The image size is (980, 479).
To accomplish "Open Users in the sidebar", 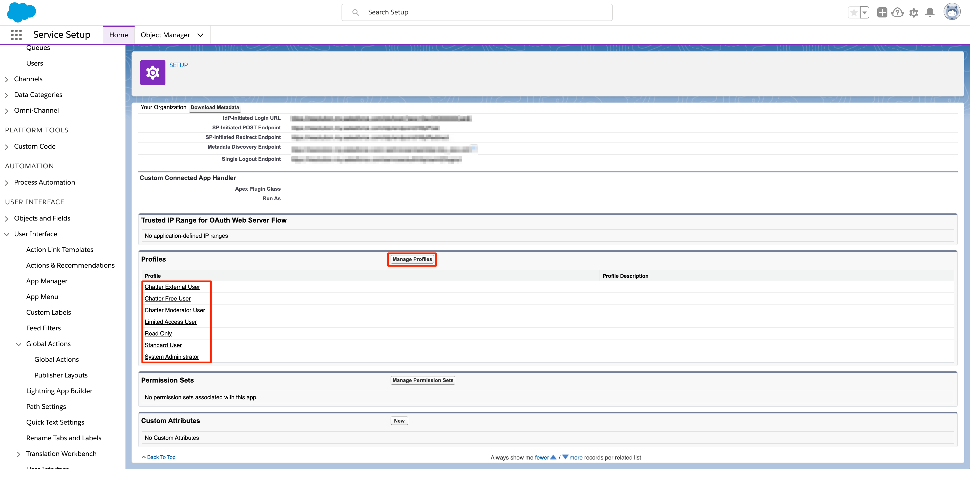I will (x=35, y=64).
